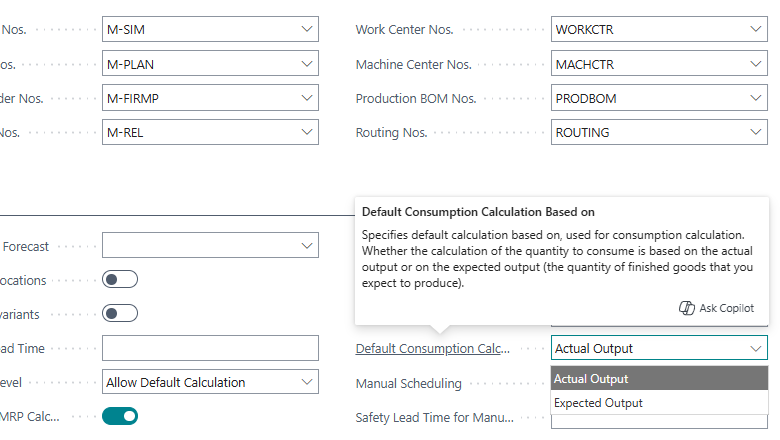The height and width of the screenshot is (440, 780).
Task: Open the M-FIRMP dropdown chevron
Action: (306, 98)
